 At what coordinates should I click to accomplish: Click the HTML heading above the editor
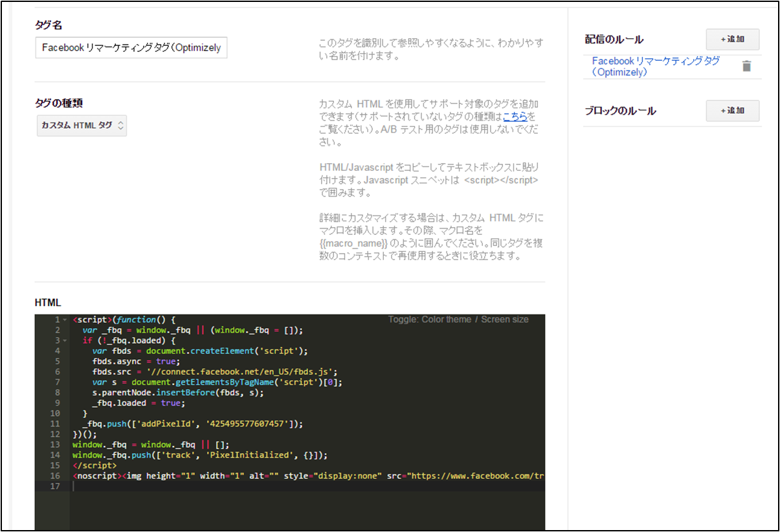pyautogui.click(x=48, y=302)
